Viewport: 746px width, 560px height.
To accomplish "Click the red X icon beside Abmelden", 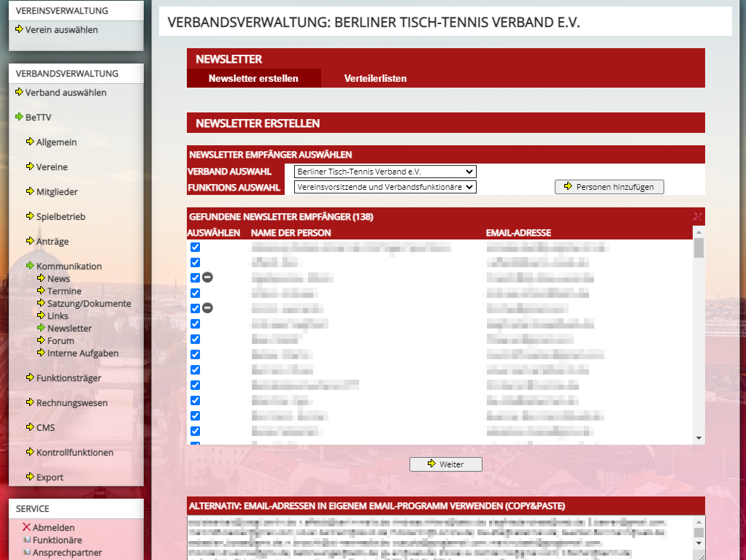I will tap(26, 526).
